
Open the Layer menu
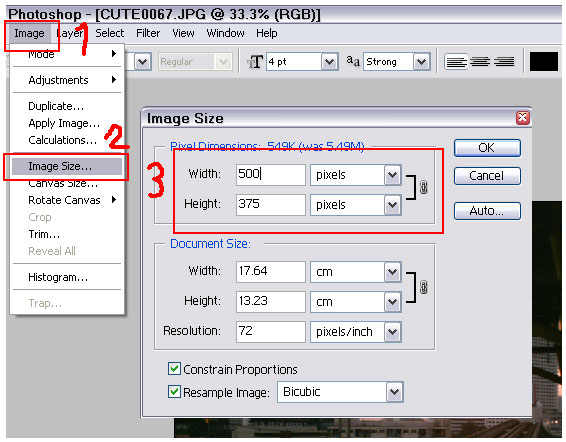point(70,33)
